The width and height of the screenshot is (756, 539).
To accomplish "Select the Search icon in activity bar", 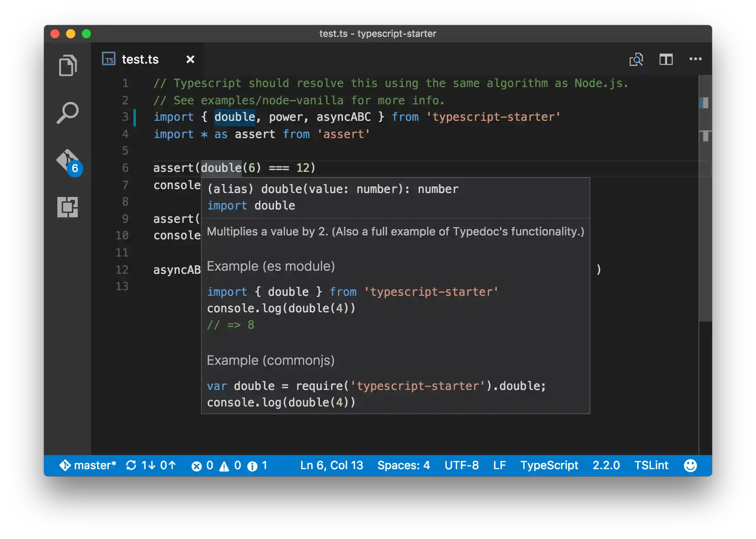I will pos(68,113).
